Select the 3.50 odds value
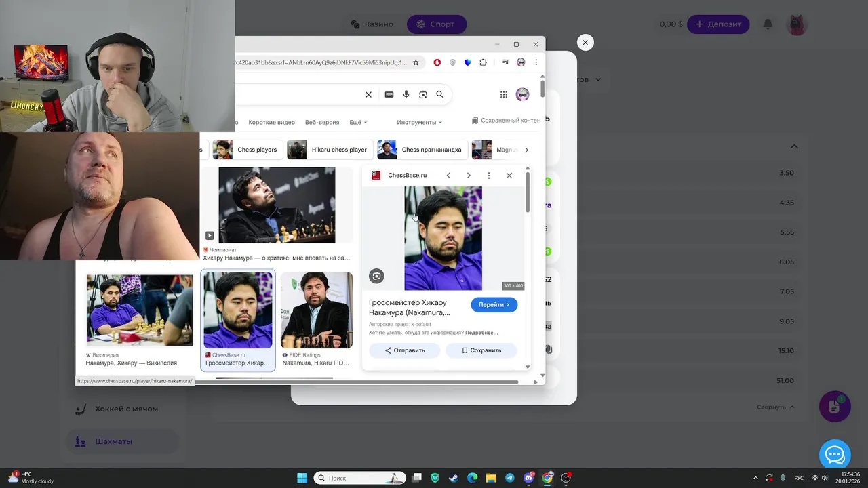 tap(787, 173)
